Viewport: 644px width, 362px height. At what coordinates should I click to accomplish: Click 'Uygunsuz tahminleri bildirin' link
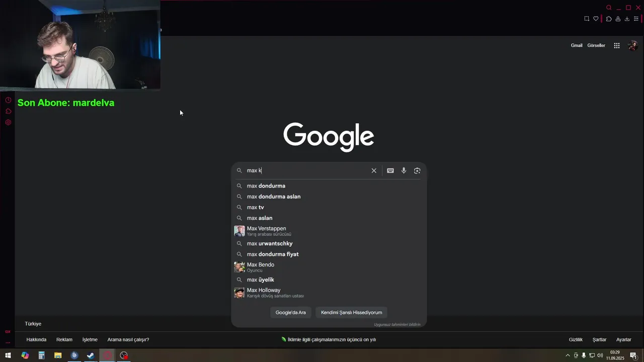pos(397,324)
